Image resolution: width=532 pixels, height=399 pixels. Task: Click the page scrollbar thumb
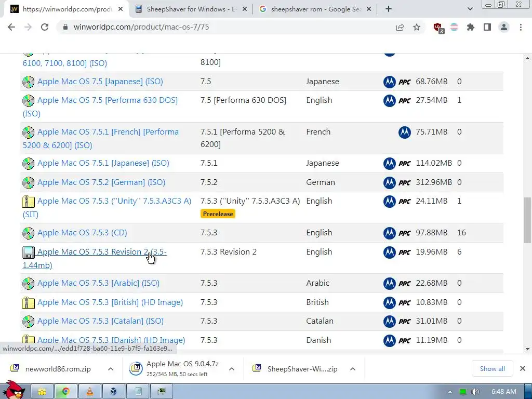tap(528, 220)
